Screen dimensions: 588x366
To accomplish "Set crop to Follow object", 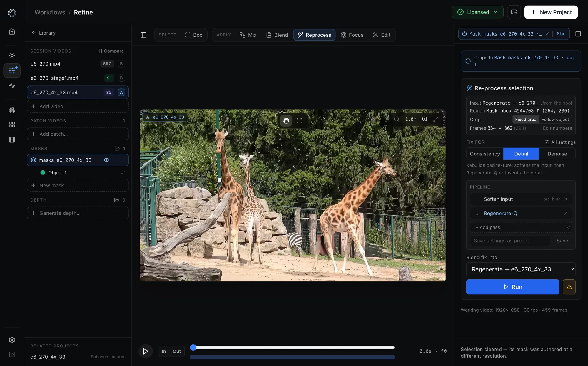I will point(555,120).
